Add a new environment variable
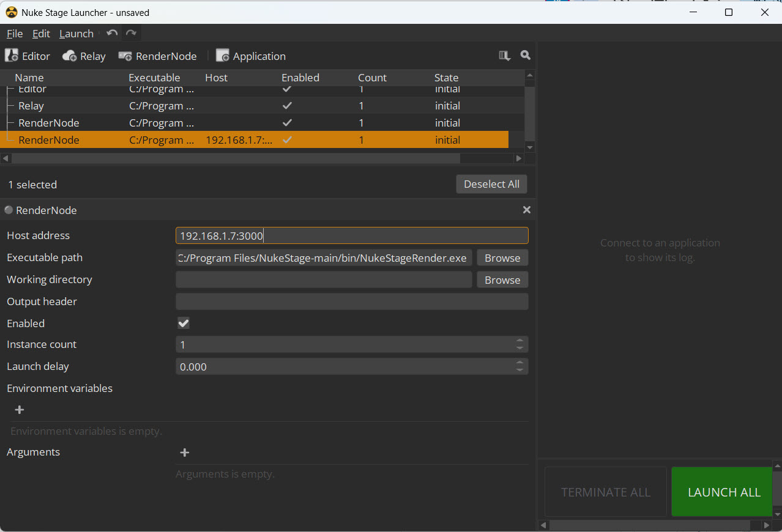 click(x=19, y=410)
